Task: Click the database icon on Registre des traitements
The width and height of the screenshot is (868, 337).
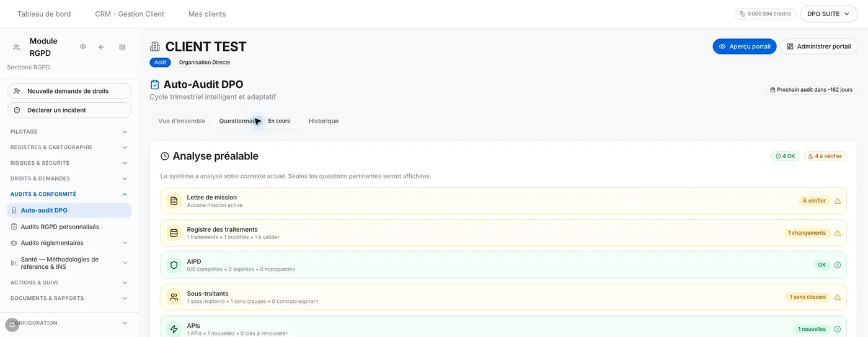Action: tap(174, 233)
